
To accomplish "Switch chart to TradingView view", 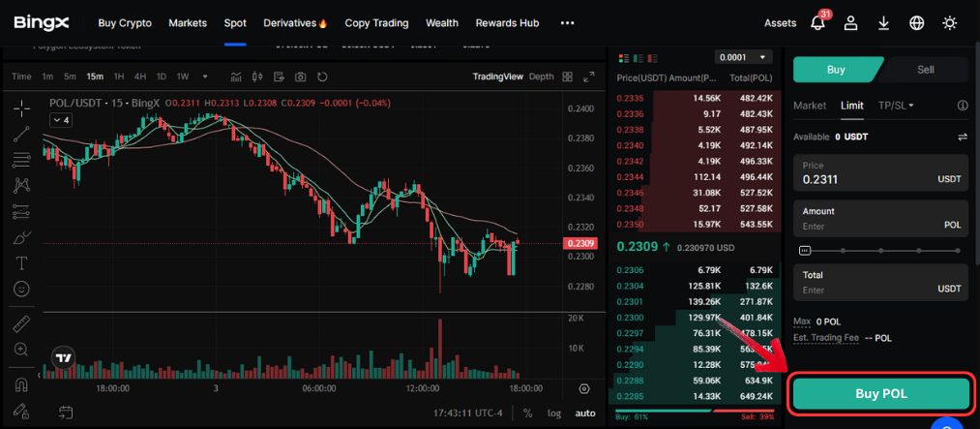I will (x=497, y=77).
